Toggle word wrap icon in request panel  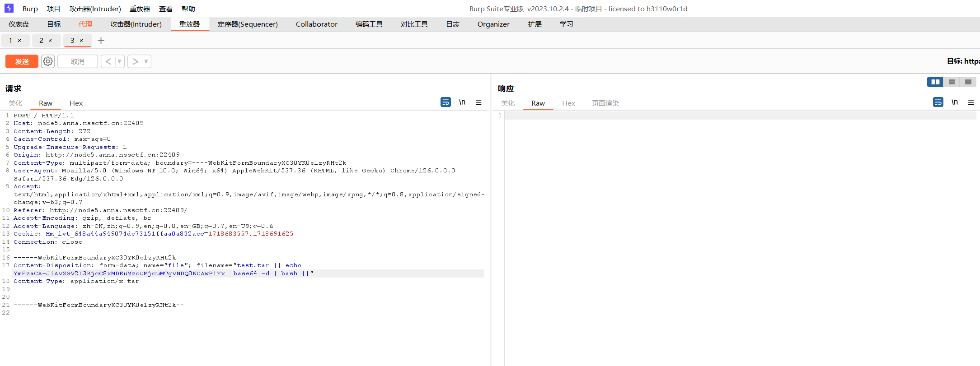(x=445, y=102)
